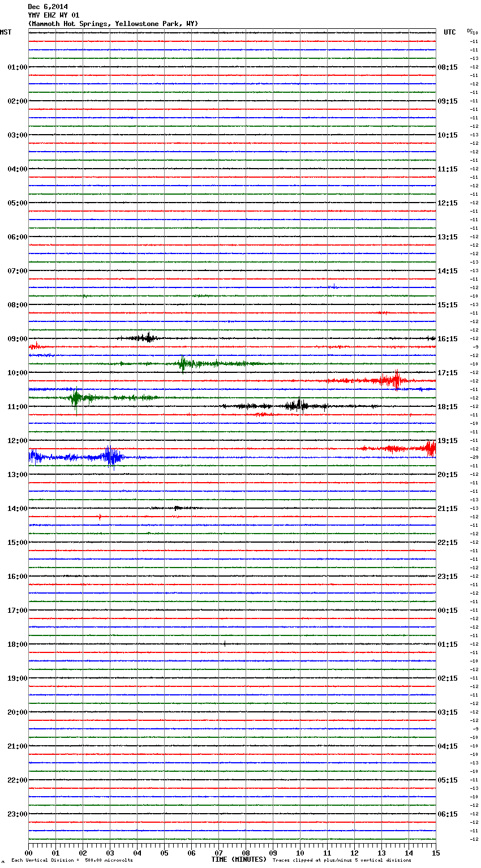The height and width of the screenshot is (868, 481).
Task: Select the Mammoth Hot Springs location title
Action: click(113, 24)
